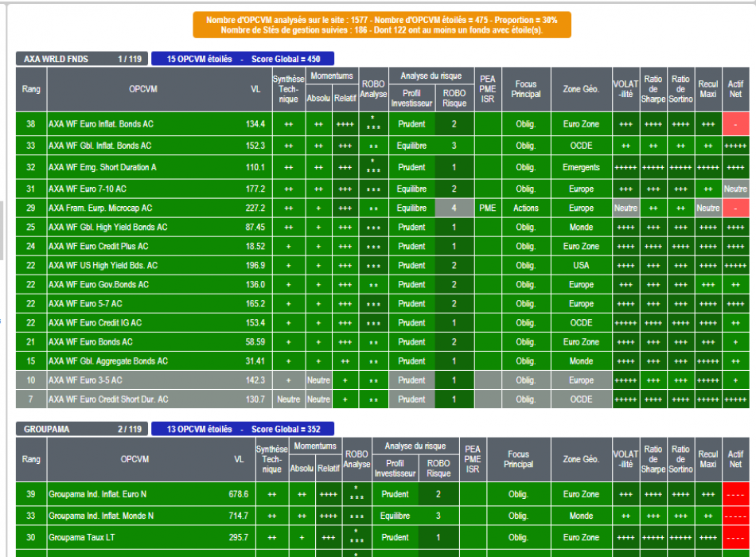
Task: Click the Zone Géo. header in Groupama table
Action: pos(581,460)
